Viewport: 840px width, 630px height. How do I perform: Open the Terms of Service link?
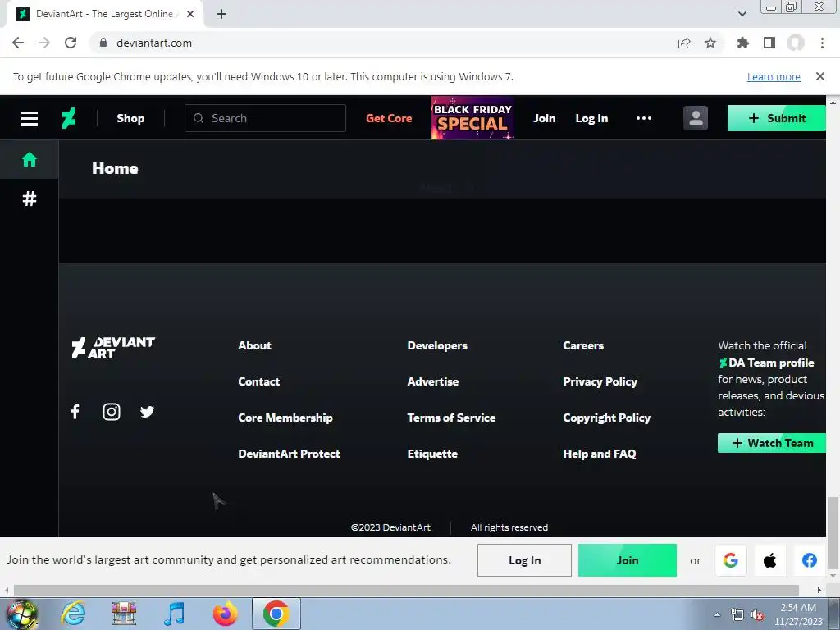pyautogui.click(x=451, y=418)
